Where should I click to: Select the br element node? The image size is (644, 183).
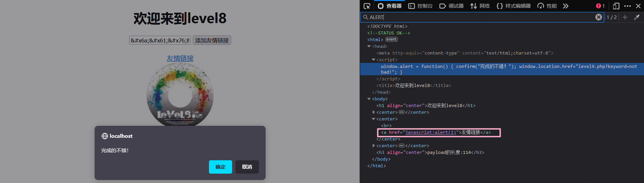[x=386, y=126]
